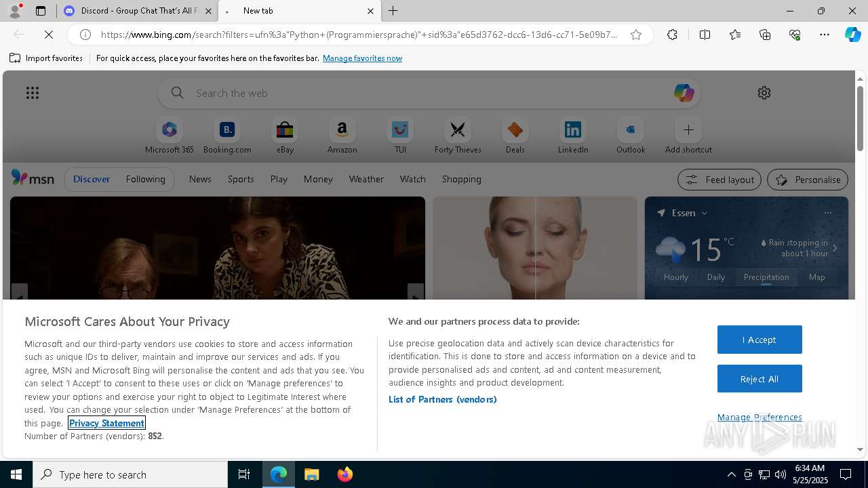This screenshot has height=488, width=868.
Task: Click Import favorites
Action: coord(46,58)
